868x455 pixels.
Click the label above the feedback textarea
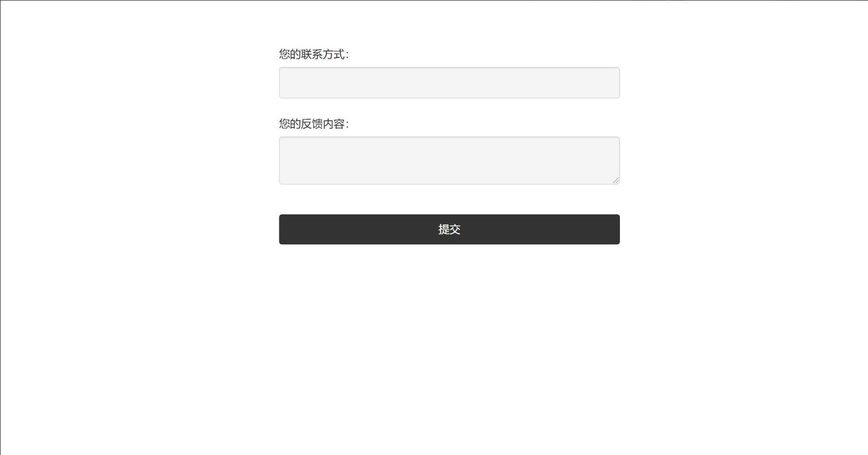(314, 124)
